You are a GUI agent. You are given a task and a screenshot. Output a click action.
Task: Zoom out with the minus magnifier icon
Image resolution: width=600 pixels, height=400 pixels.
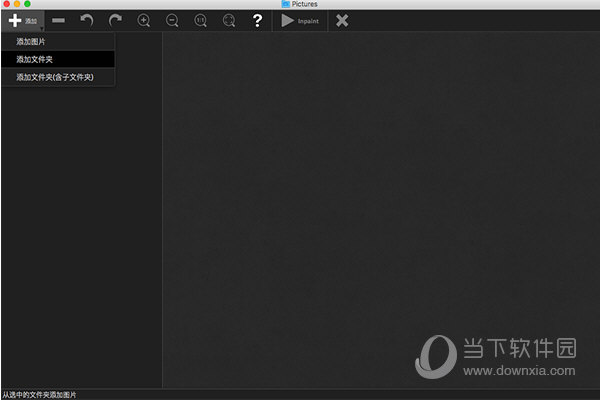coord(172,20)
